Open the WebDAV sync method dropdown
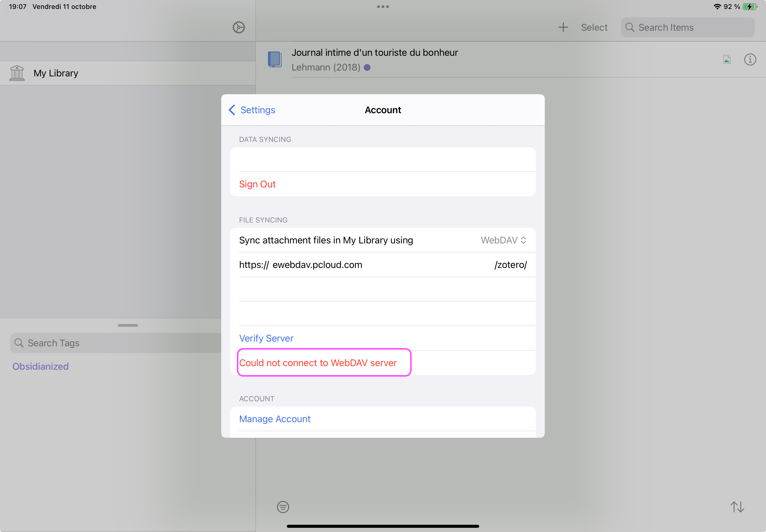766x532 pixels. [503, 240]
